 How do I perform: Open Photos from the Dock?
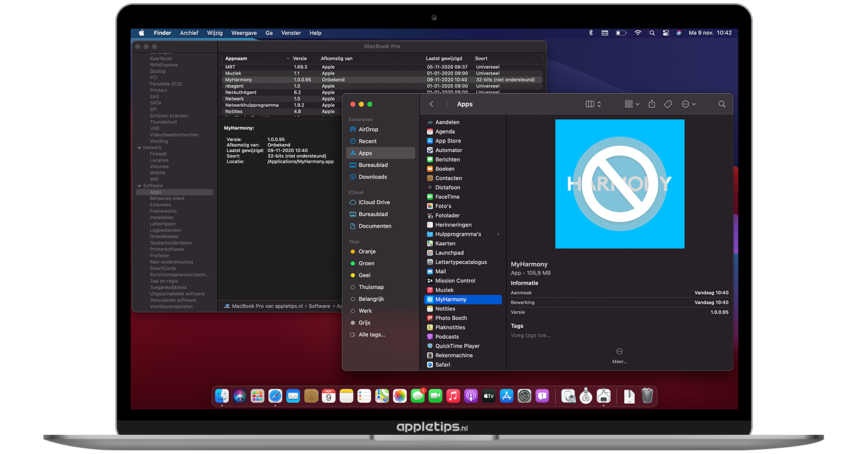pos(400,396)
